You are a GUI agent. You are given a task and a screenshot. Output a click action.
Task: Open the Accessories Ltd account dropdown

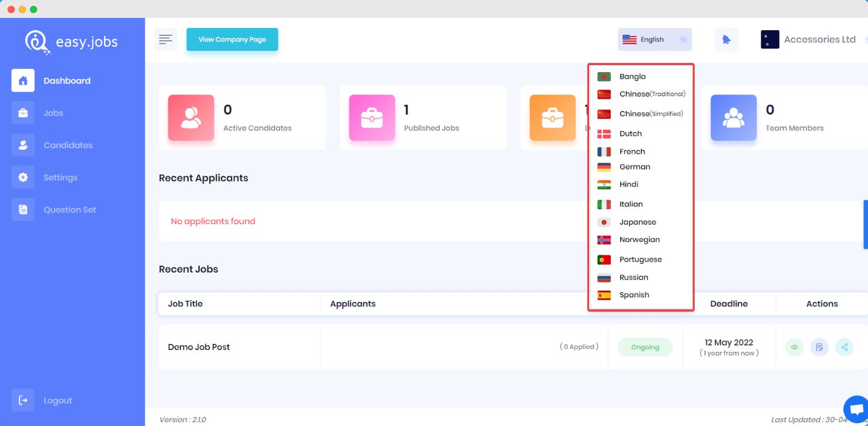click(820, 39)
